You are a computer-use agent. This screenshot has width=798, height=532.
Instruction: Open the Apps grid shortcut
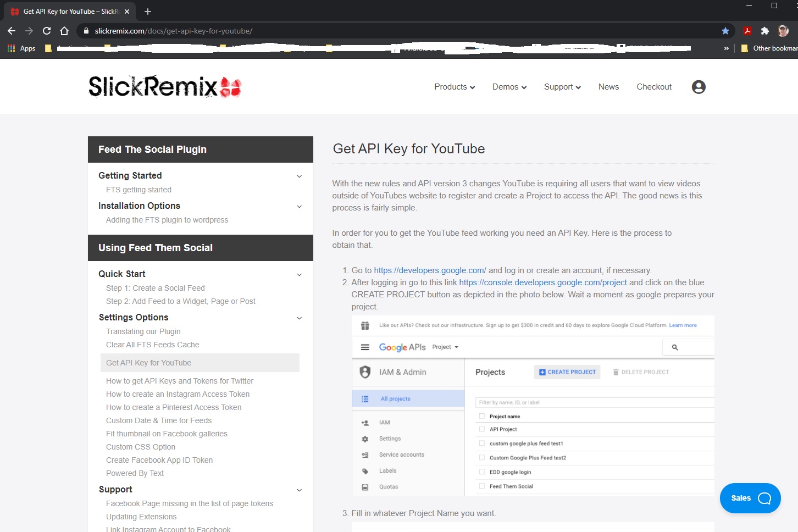[x=21, y=48]
